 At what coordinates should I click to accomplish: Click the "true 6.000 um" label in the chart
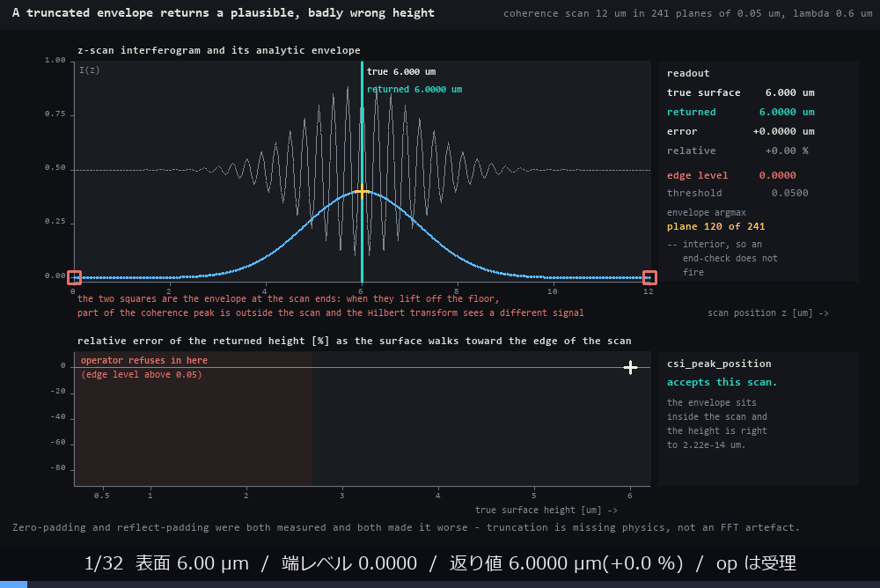401,71
